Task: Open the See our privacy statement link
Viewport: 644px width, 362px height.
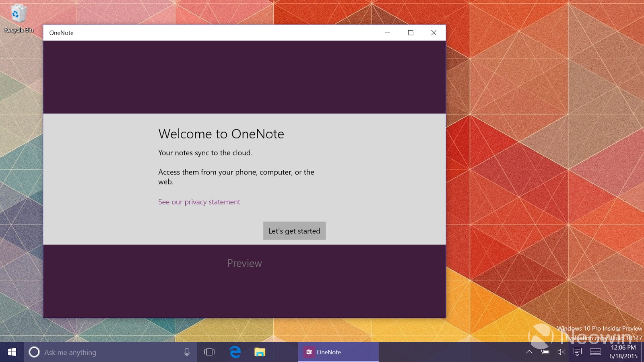Action: (x=199, y=202)
